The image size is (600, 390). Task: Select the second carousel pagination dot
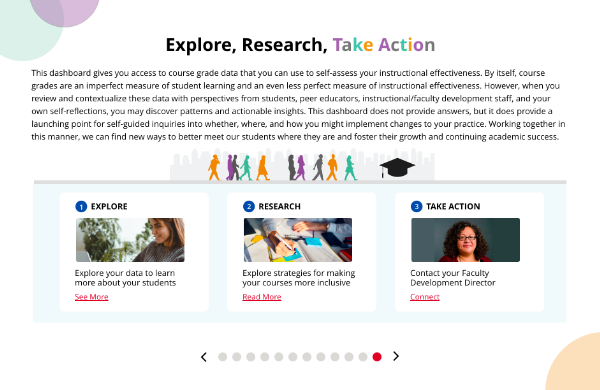[x=236, y=357]
